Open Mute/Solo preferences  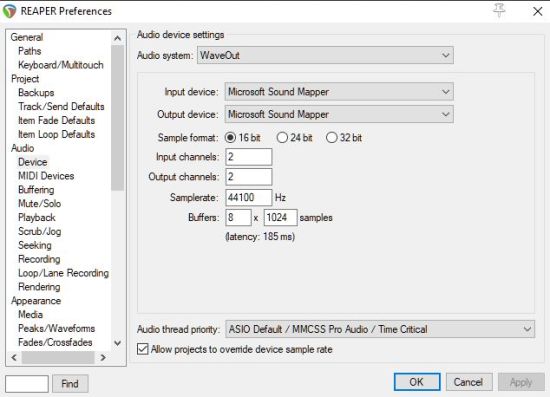pos(40,203)
